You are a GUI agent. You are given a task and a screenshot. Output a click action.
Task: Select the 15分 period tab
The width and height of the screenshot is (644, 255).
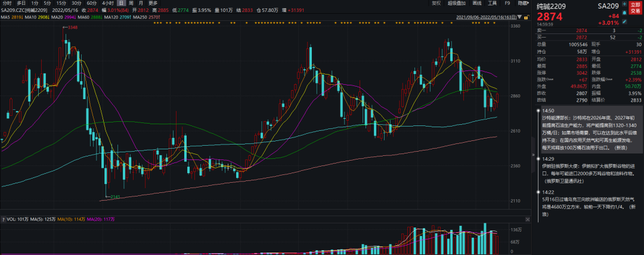61,3
